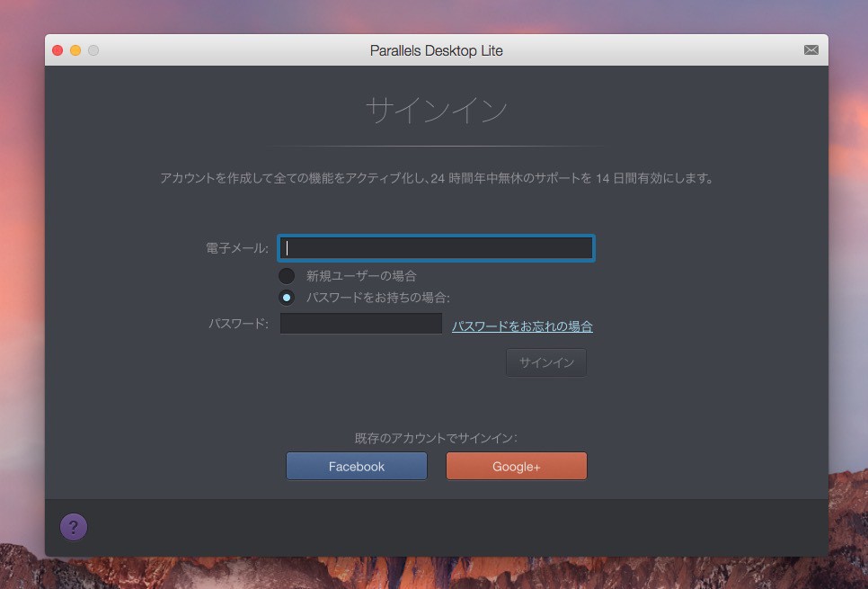The width and height of the screenshot is (868, 589).
Task: Open help via the purple question mark
Action: tap(74, 527)
